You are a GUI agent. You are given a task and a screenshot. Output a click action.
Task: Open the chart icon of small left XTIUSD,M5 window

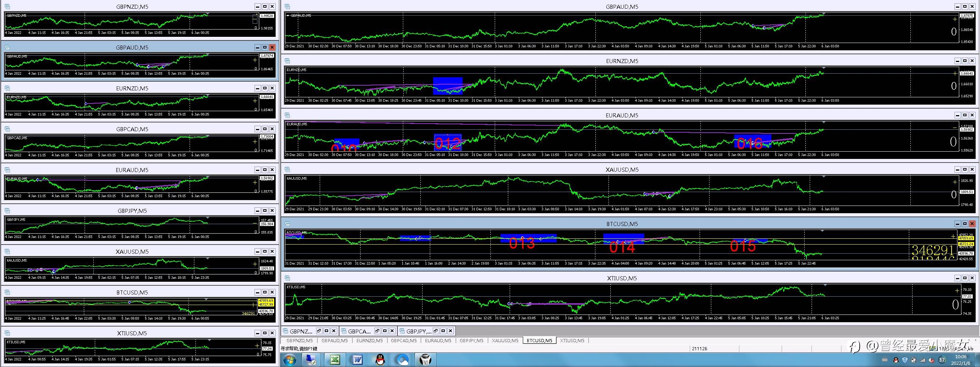[x=8, y=333]
